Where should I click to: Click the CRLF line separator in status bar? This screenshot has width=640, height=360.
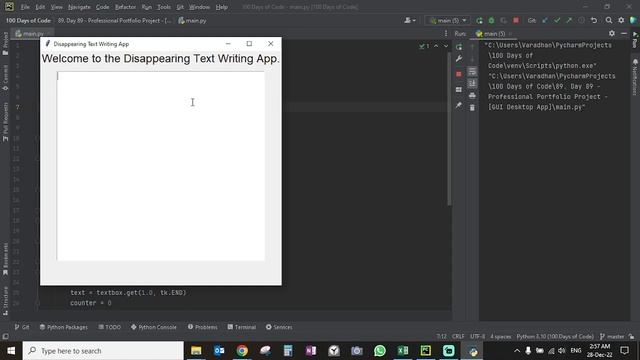(458, 336)
